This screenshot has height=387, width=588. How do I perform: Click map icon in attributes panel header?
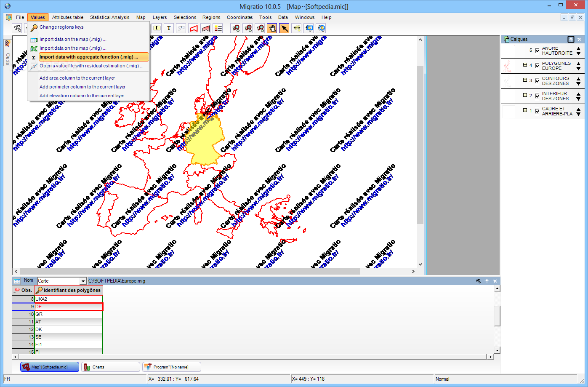pos(478,281)
